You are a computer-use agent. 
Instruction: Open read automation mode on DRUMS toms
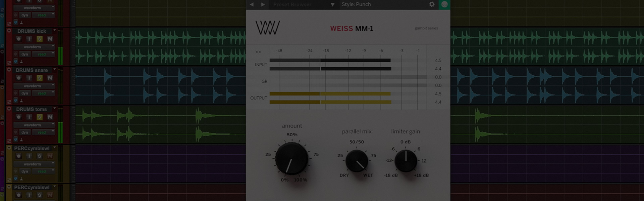coord(43,132)
